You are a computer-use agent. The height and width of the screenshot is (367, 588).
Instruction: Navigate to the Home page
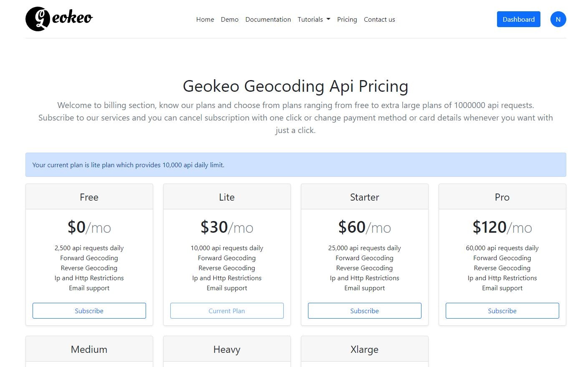[205, 20]
